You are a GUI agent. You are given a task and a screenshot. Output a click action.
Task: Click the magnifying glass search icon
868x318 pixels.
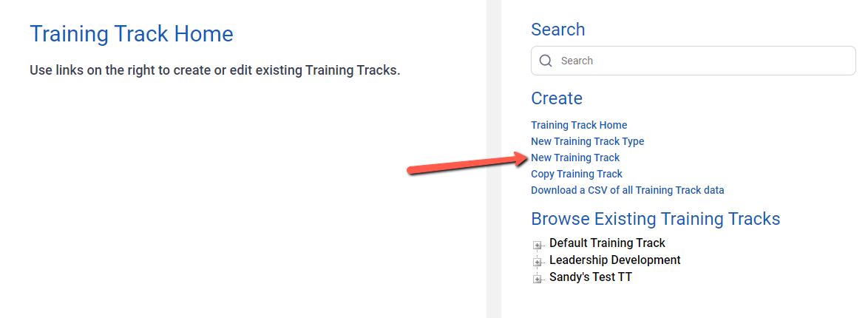pos(545,61)
